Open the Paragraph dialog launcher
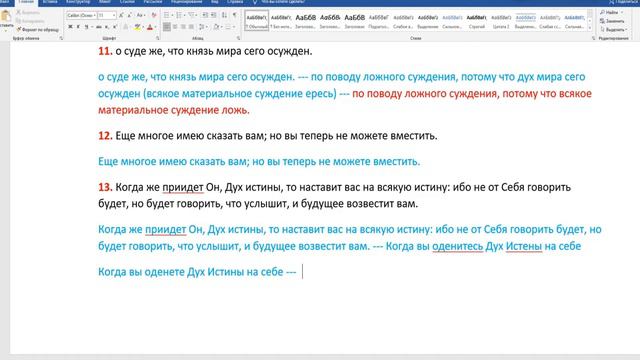 point(238,38)
